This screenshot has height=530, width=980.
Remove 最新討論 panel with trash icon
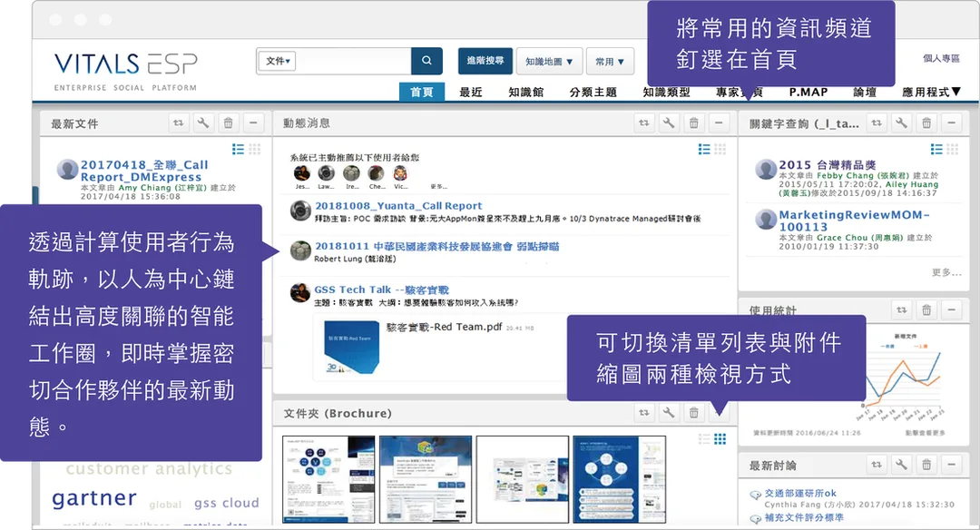point(926,465)
